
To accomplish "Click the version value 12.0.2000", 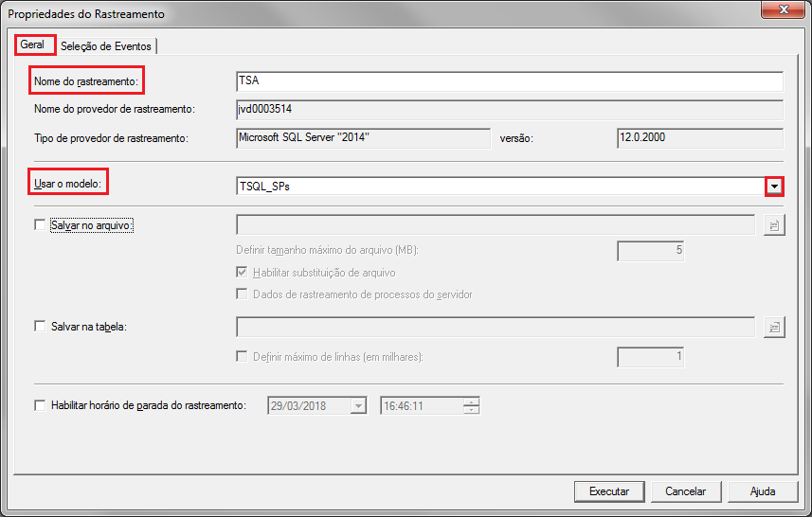I will coord(700,138).
